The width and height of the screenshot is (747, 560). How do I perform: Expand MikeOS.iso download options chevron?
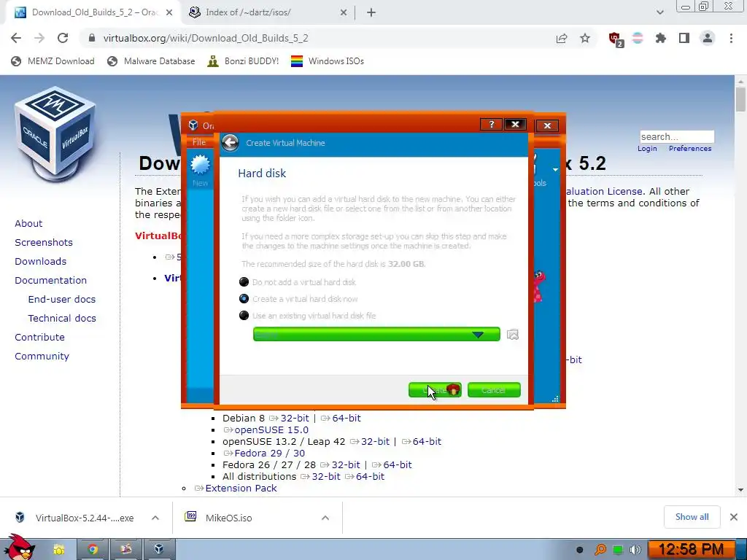click(x=325, y=518)
